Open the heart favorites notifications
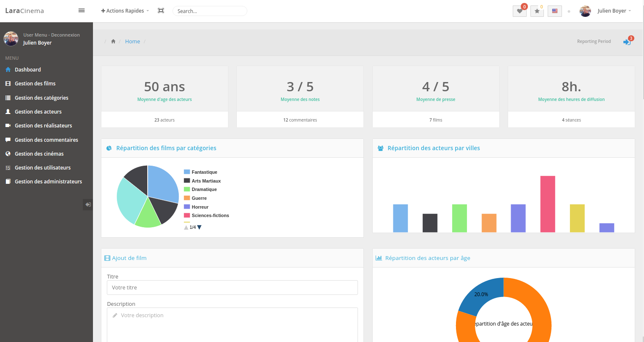Viewport: 644px width, 342px height. (x=519, y=11)
